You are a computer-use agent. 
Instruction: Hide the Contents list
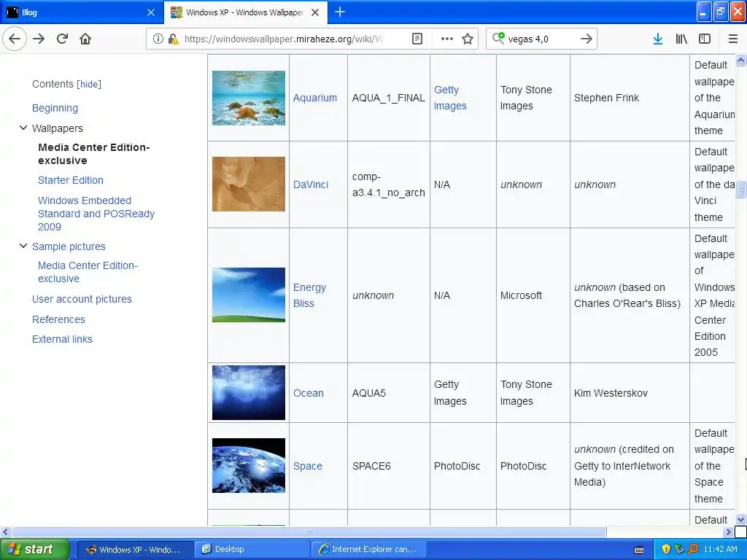pyautogui.click(x=89, y=85)
